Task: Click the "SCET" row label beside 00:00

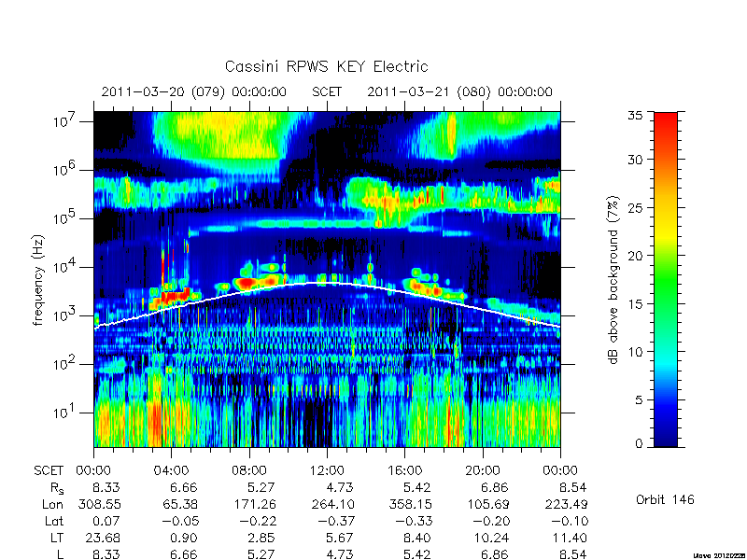Action: pyautogui.click(x=49, y=470)
